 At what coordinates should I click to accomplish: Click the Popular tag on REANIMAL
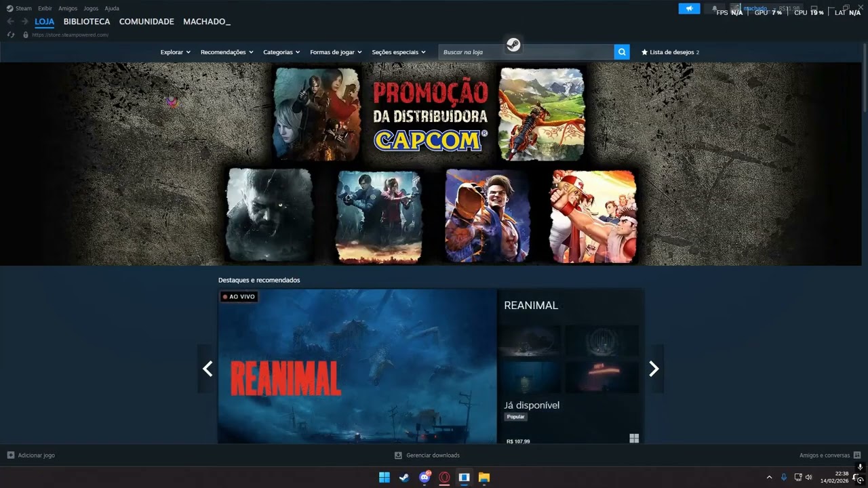click(516, 417)
